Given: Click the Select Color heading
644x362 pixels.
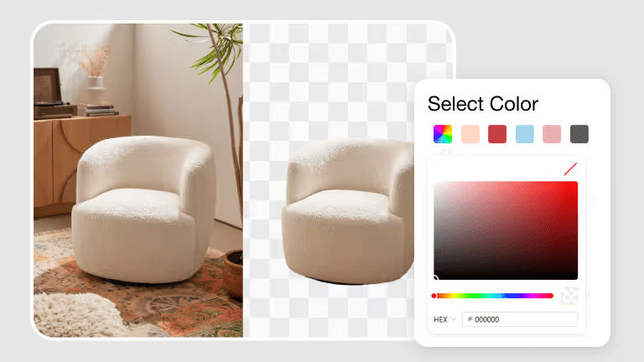Looking at the screenshot, I should [483, 104].
